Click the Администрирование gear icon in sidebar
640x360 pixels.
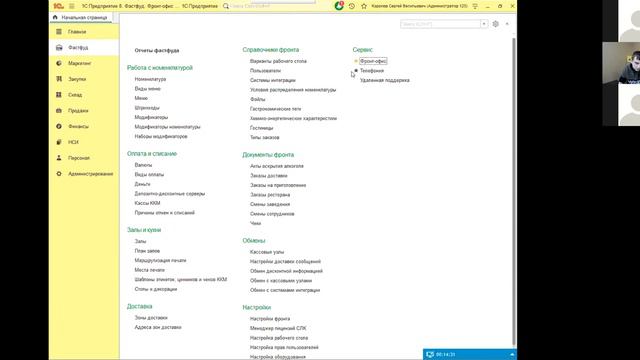[59, 173]
